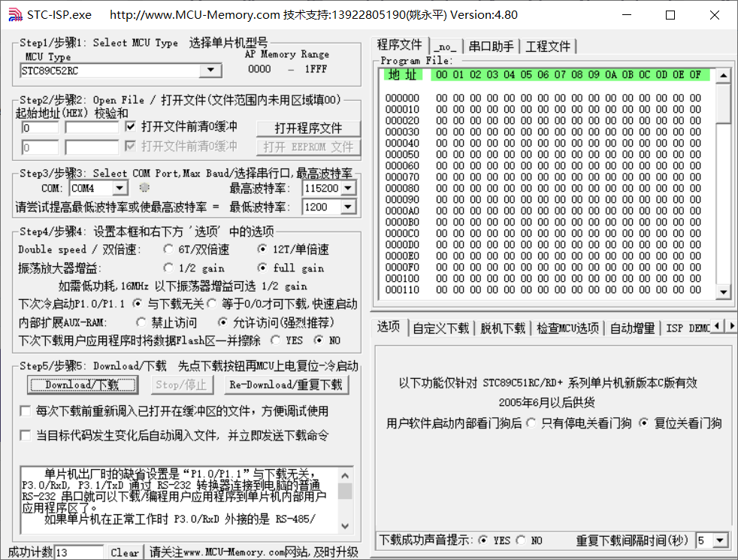Screen dimensions: 738x560
Task: Click 打开程序文件 open program file button
Action: 308,128
